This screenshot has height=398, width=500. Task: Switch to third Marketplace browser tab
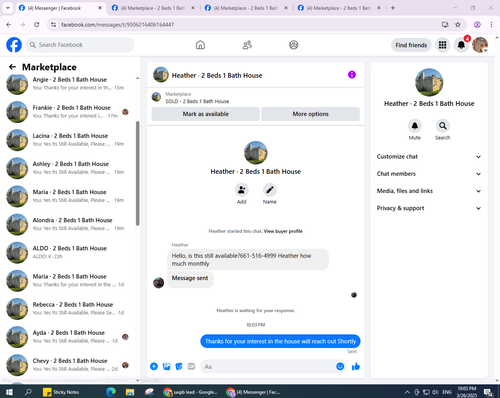click(246, 8)
